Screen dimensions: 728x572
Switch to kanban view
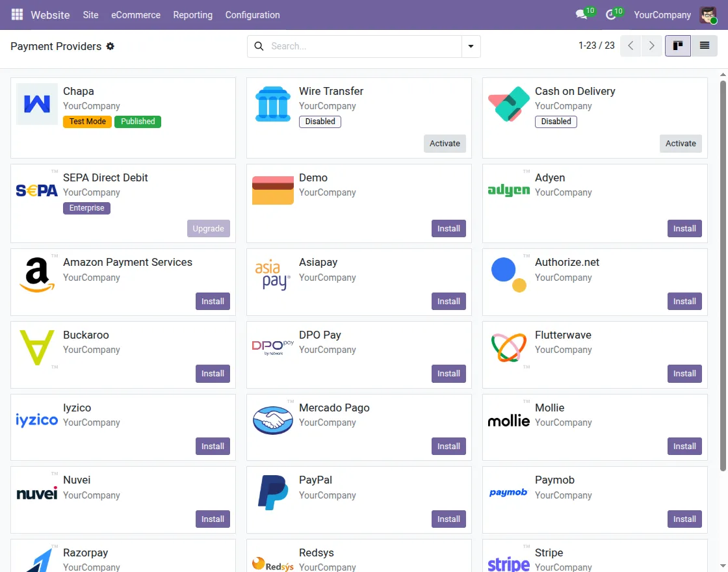(678, 45)
